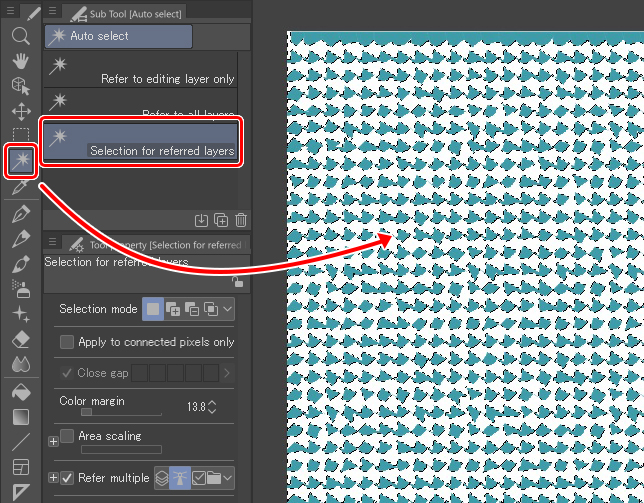
Task: Select the Zoom magnifier tool
Action: 20,36
